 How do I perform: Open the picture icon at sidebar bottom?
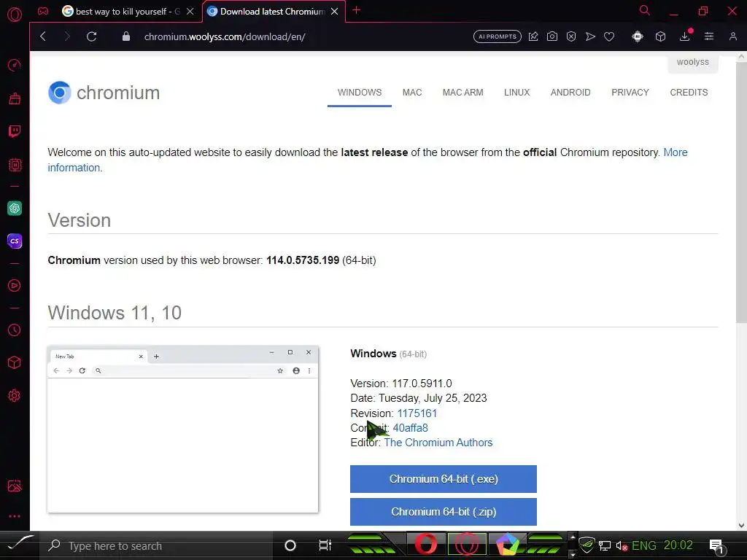pyautogui.click(x=15, y=486)
